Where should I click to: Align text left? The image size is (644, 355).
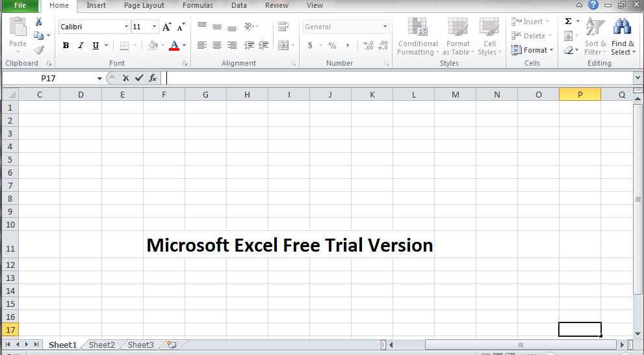201,46
